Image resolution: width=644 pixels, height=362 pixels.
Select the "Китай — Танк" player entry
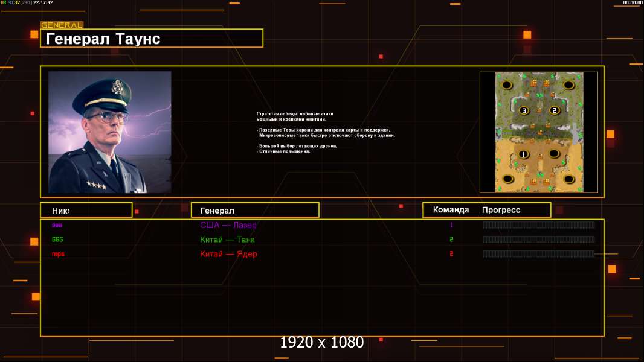[x=227, y=240]
